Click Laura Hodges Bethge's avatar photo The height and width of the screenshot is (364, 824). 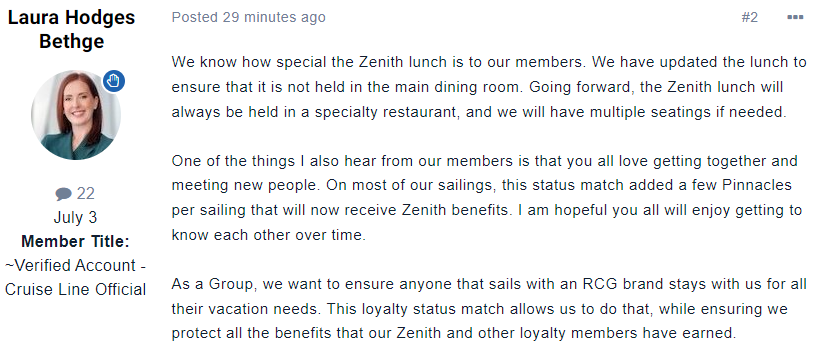[76, 115]
